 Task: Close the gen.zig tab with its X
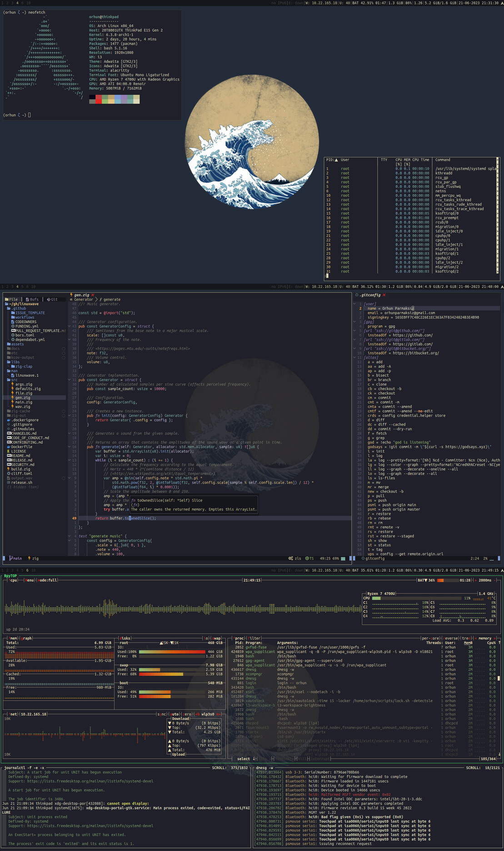93,295
